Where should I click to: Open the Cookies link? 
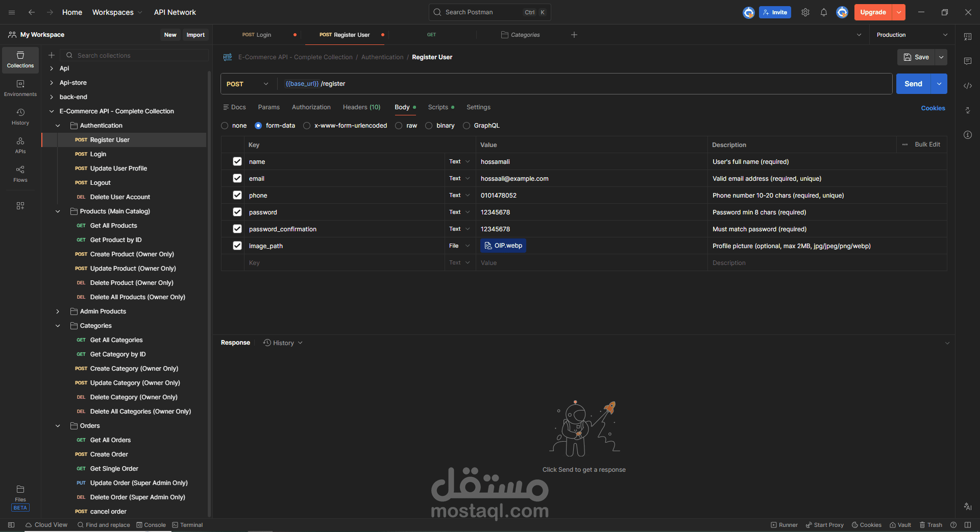(933, 108)
